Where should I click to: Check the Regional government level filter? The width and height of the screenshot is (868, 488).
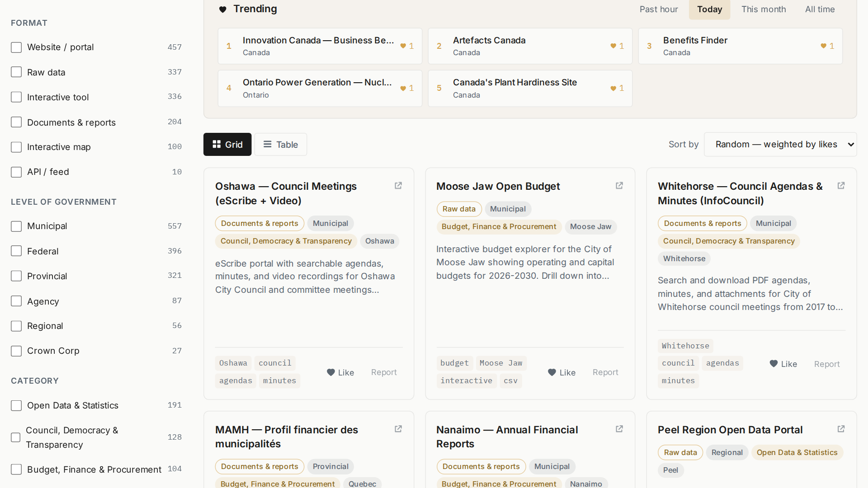[16, 326]
